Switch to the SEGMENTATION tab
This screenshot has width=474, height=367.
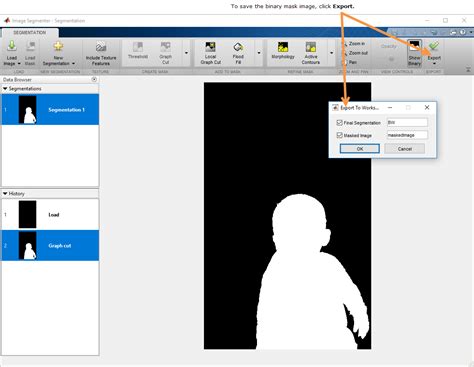click(30, 33)
